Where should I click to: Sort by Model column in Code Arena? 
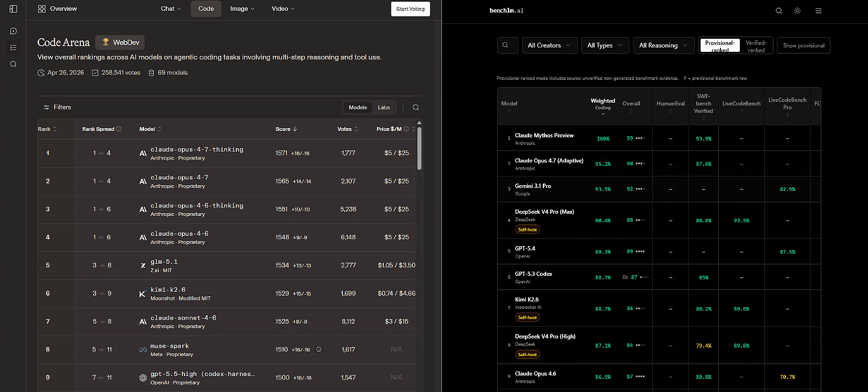coord(150,129)
